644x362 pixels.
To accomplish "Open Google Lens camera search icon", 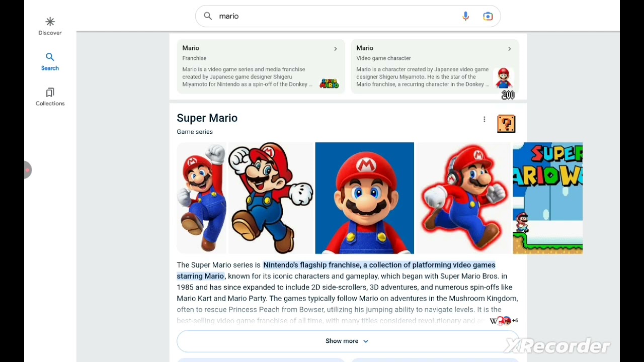I will click(x=488, y=16).
